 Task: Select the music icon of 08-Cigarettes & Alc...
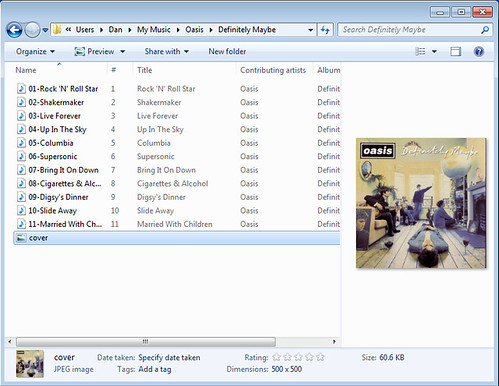click(x=21, y=183)
